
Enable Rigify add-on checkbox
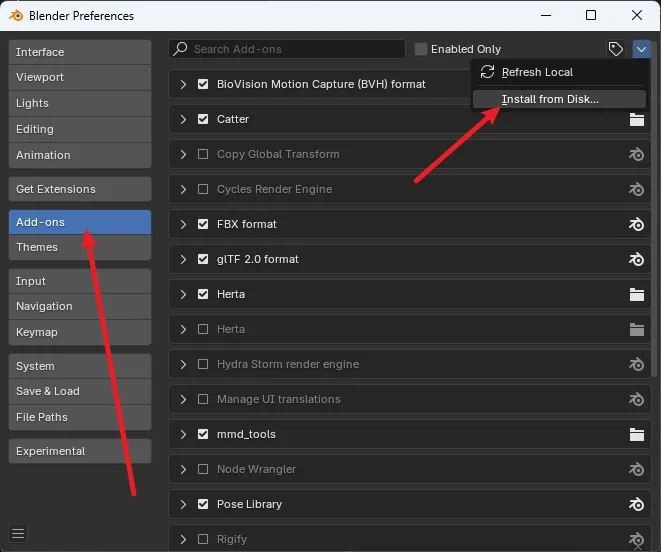click(x=203, y=539)
